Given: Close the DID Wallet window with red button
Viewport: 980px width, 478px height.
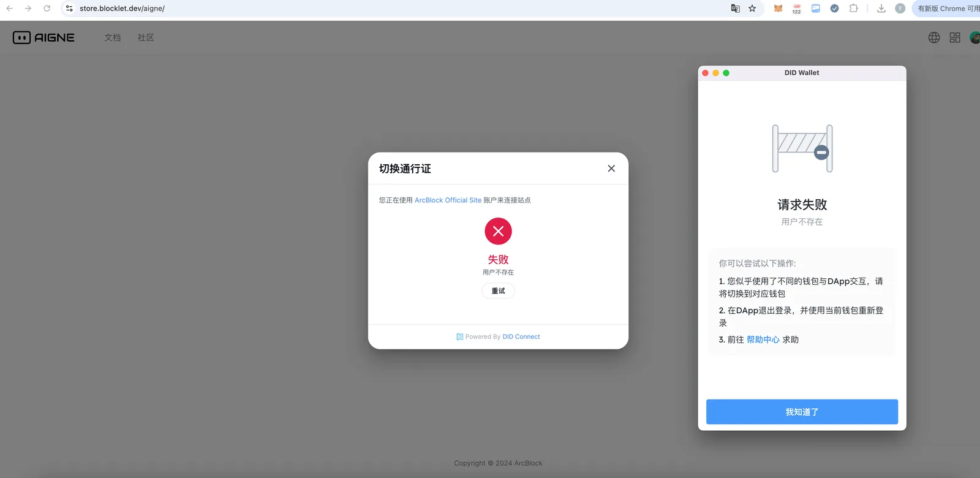Looking at the screenshot, I should [x=706, y=73].
